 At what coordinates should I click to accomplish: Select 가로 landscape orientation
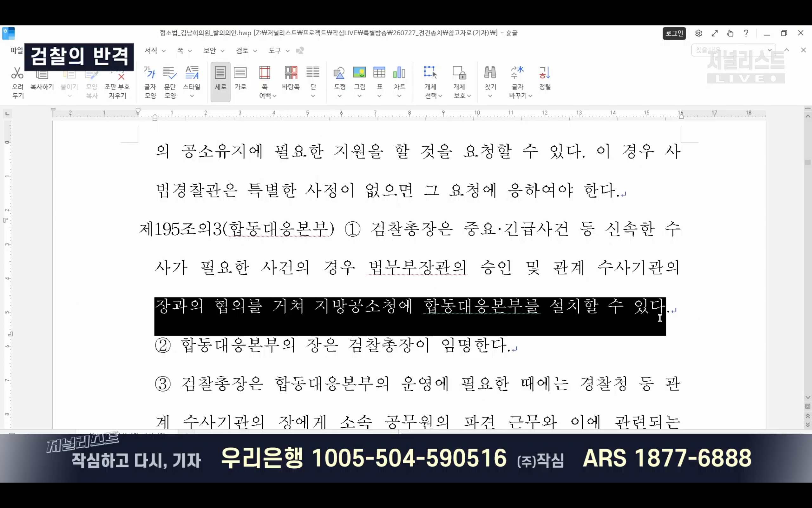point(240,78)
